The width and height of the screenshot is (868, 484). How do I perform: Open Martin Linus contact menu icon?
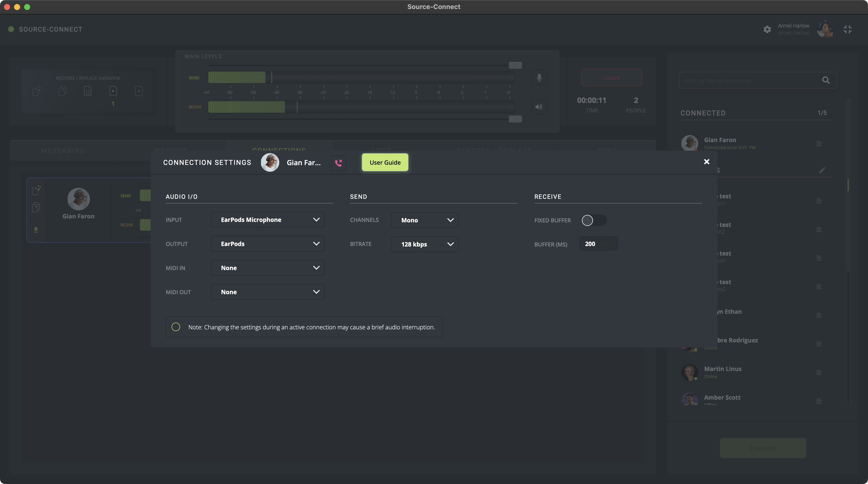click(x=819, y=373)
